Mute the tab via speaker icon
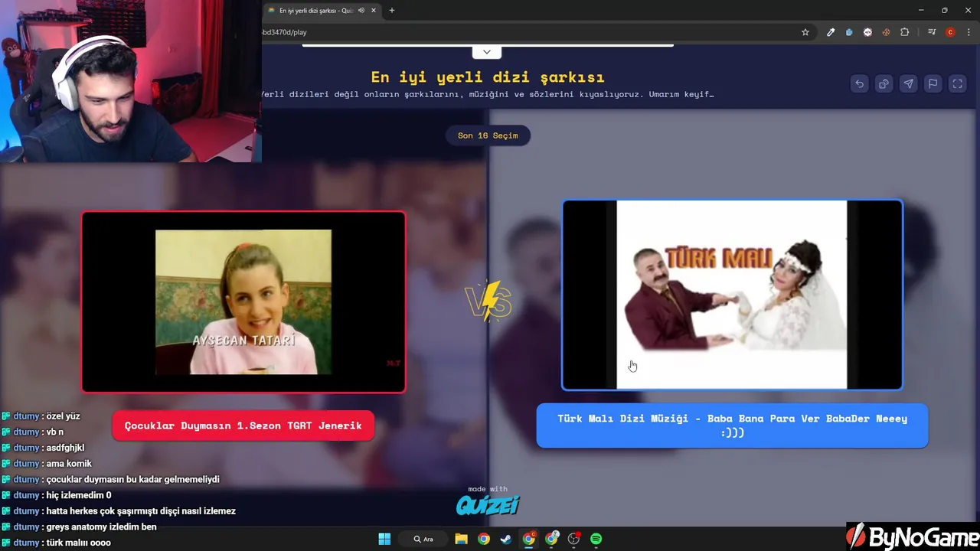 coord(361,11)
